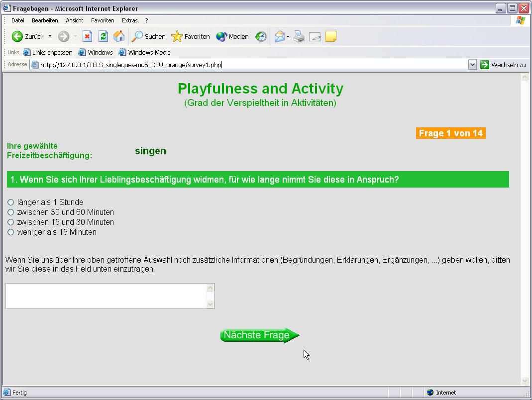
Task: Go to the Home page icon
Action: (x=119, y=36)
